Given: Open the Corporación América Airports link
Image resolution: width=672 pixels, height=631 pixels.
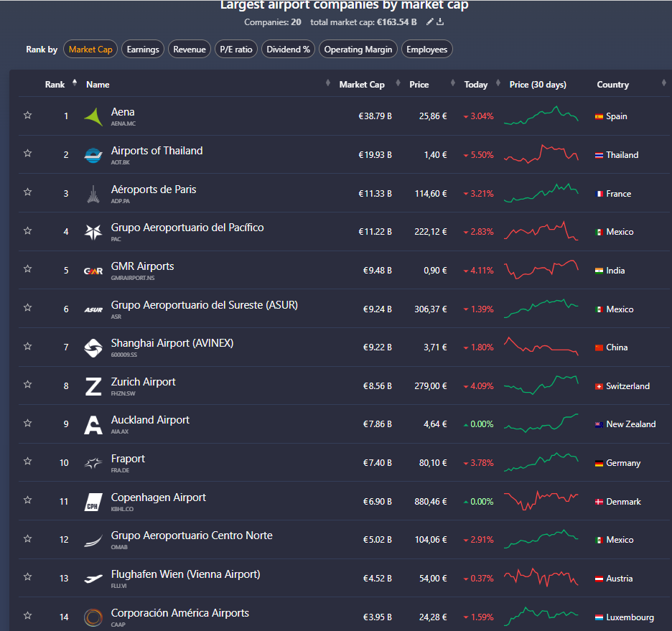Looking at the screenshot, I should pyautogui.click(x=180, y=613).
